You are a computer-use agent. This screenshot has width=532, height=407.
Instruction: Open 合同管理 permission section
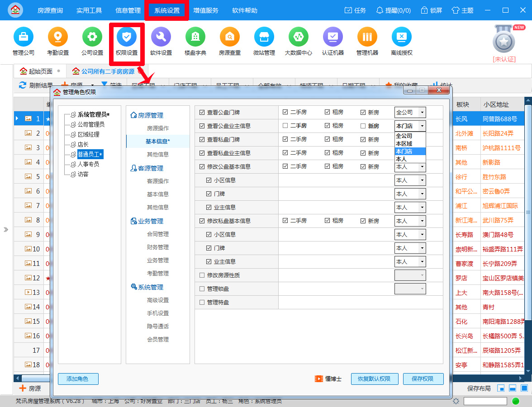point(158,234)
